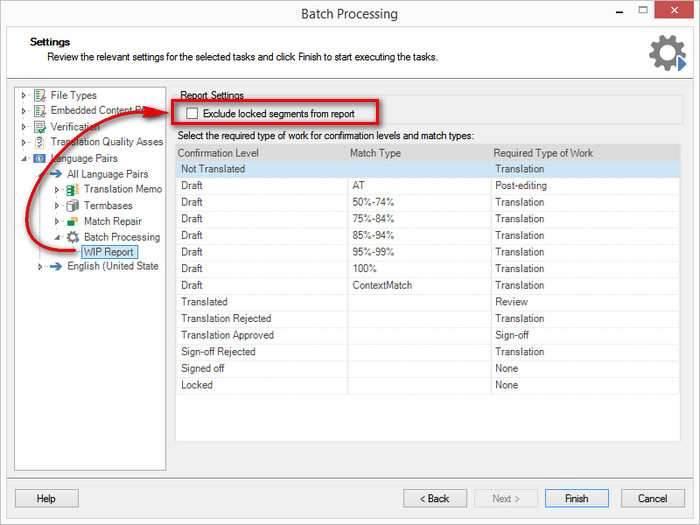Click the Translation Quality Assessment icon
The height and width of the screenshot is (525, 700).
pos(40,142)
